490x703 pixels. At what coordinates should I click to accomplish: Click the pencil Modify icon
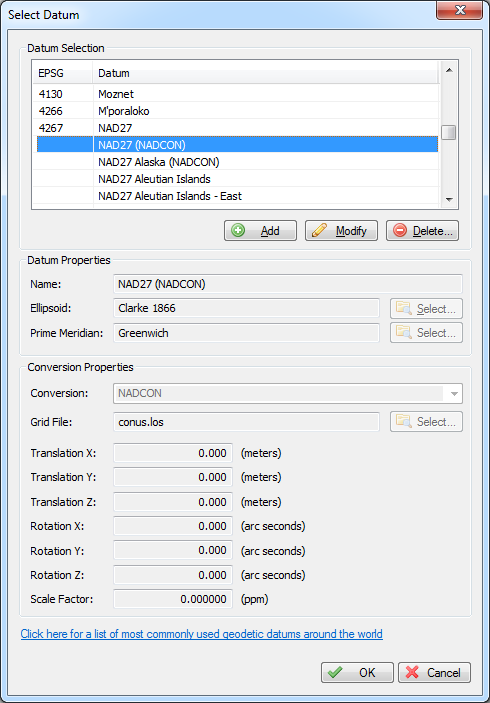pos(319,230)
